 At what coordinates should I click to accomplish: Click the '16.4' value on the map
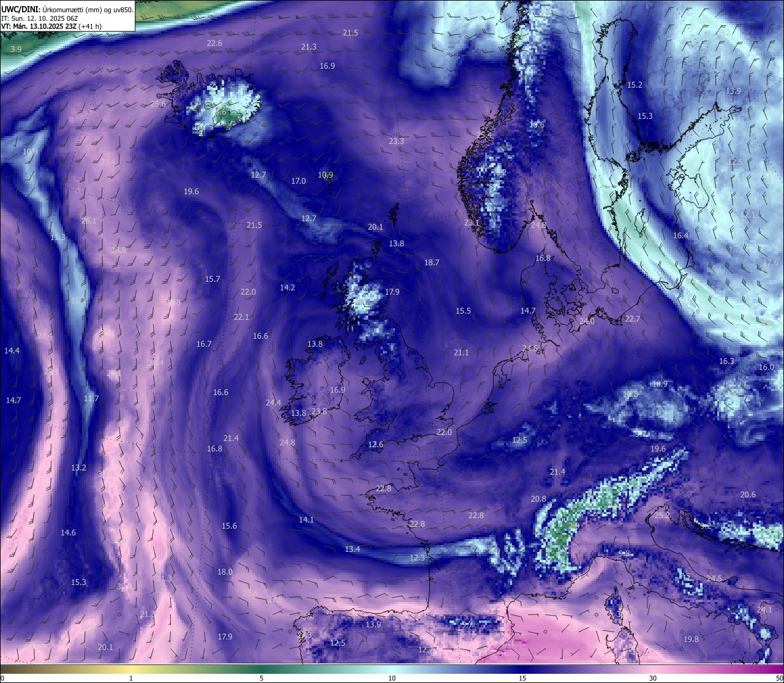tap(680, 235)
